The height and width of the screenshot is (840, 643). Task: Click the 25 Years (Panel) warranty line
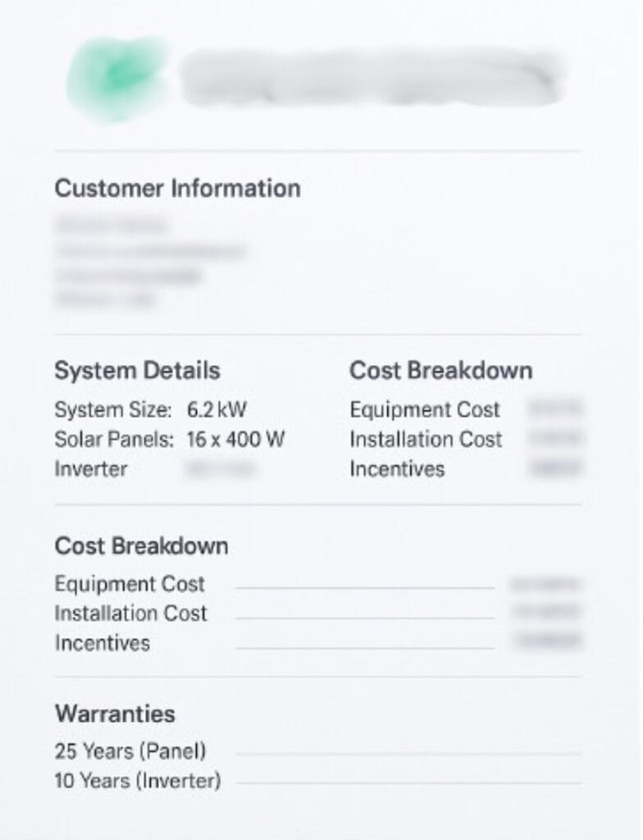[130, 751]
